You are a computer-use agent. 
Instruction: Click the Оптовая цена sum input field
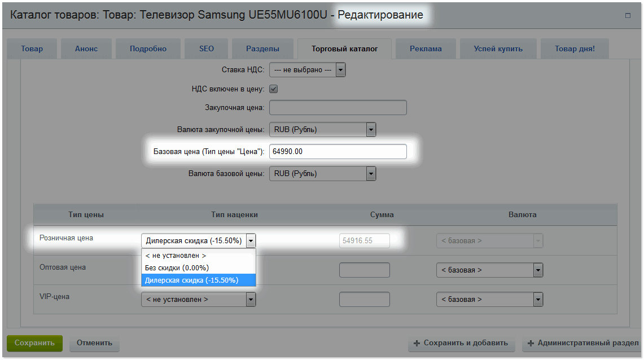pos(364,270)
